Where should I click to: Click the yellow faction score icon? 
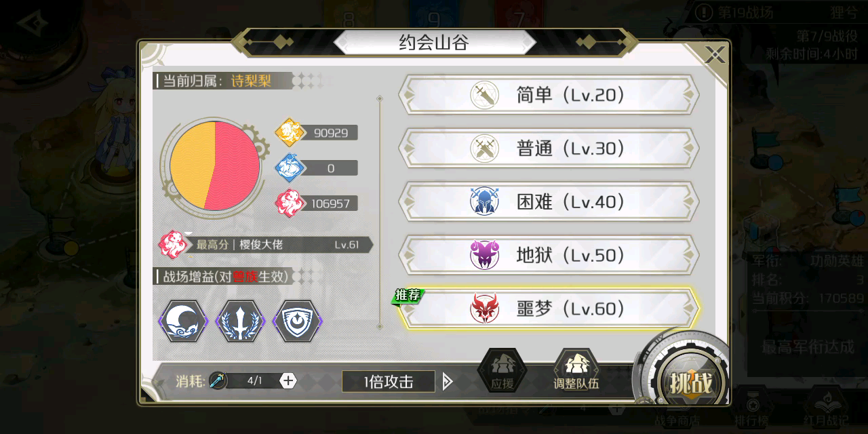pyautogui.click(x=288, y=132)
